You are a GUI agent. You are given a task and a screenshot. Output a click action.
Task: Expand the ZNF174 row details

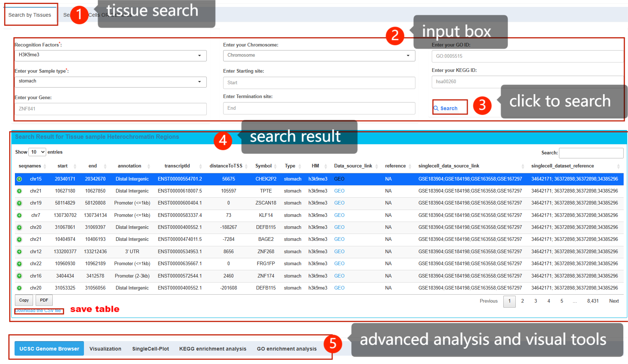pyautogui.click(x=19, y=276)
